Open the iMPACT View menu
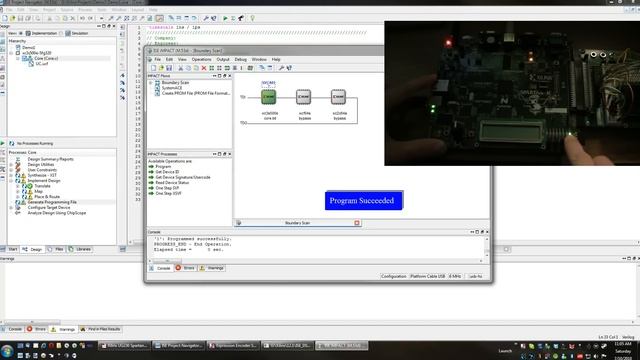 (x=182, y=60)
